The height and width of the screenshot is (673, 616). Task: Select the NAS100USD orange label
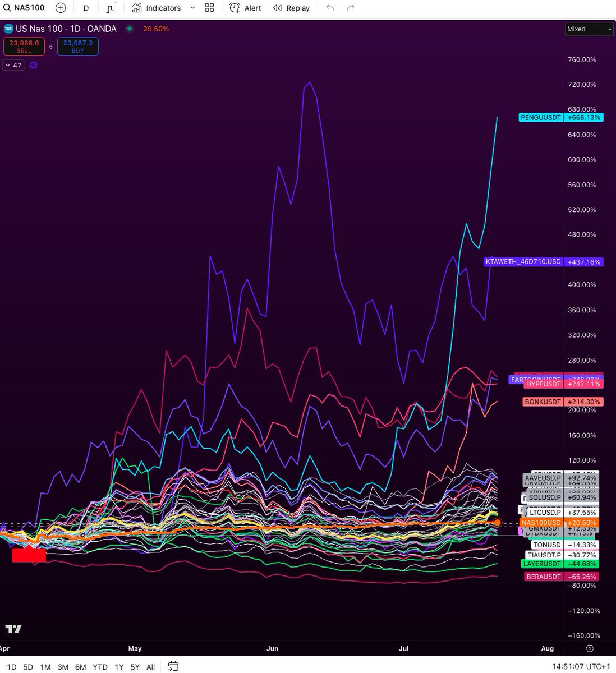559,523
